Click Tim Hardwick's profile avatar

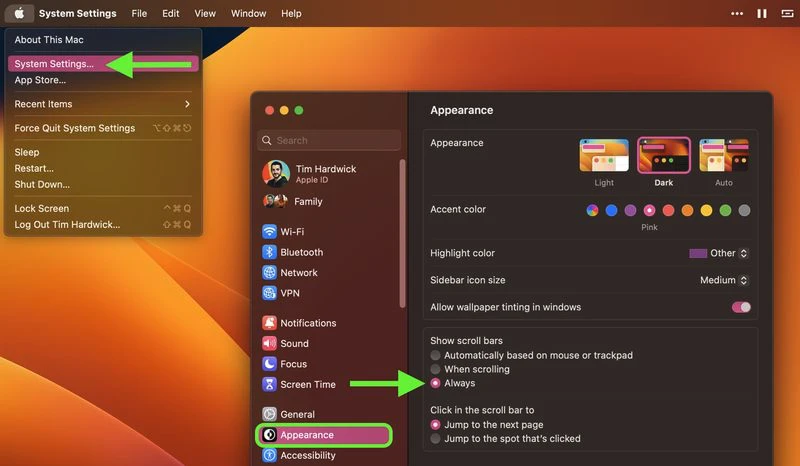[276, 174]
